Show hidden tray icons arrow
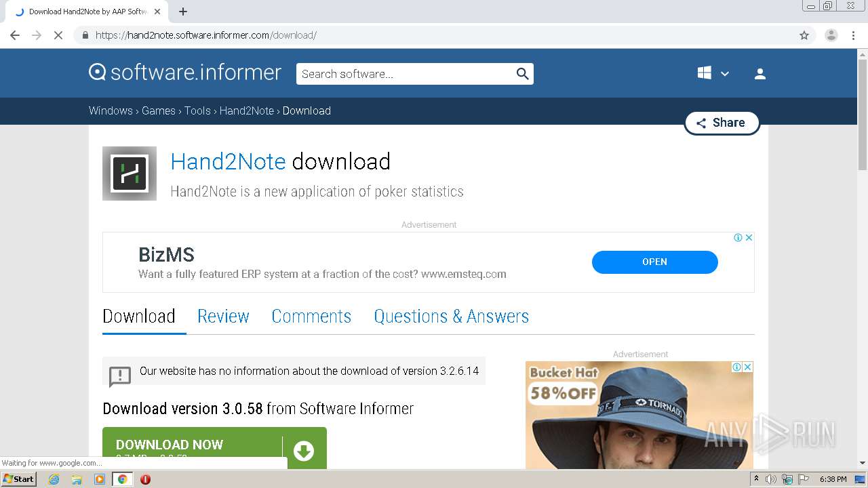This screenshot has height=488, width=868. coord(756,479)
